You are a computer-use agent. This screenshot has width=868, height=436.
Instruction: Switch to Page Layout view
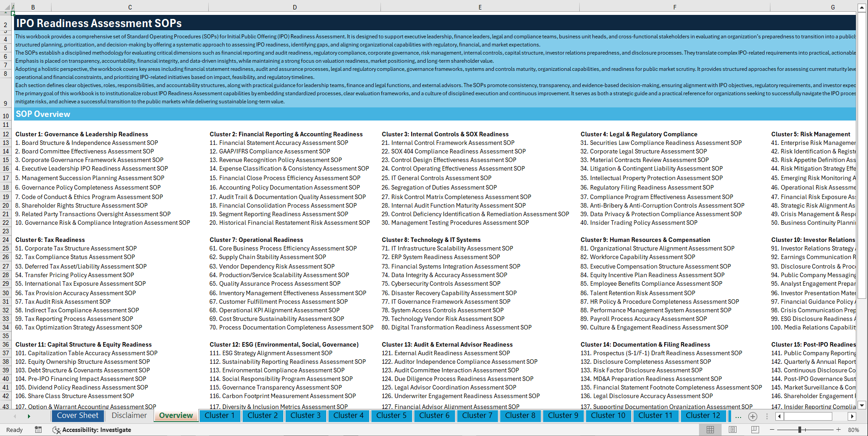732,430
